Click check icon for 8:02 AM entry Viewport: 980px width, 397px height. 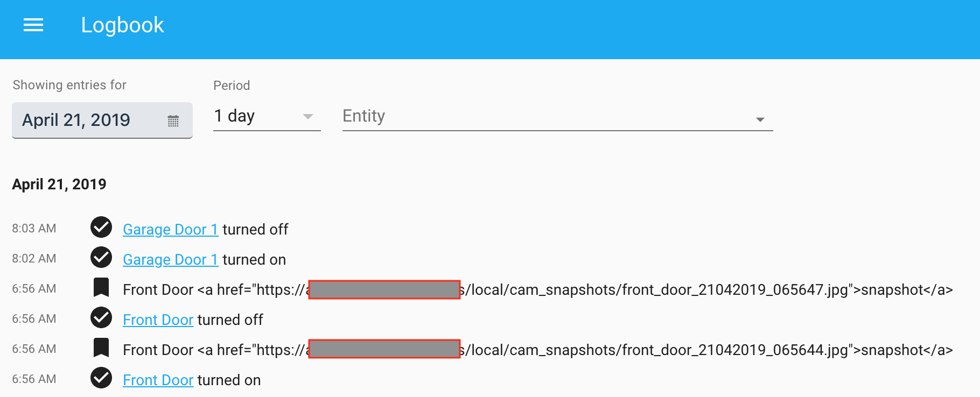[x=101, y=258]
